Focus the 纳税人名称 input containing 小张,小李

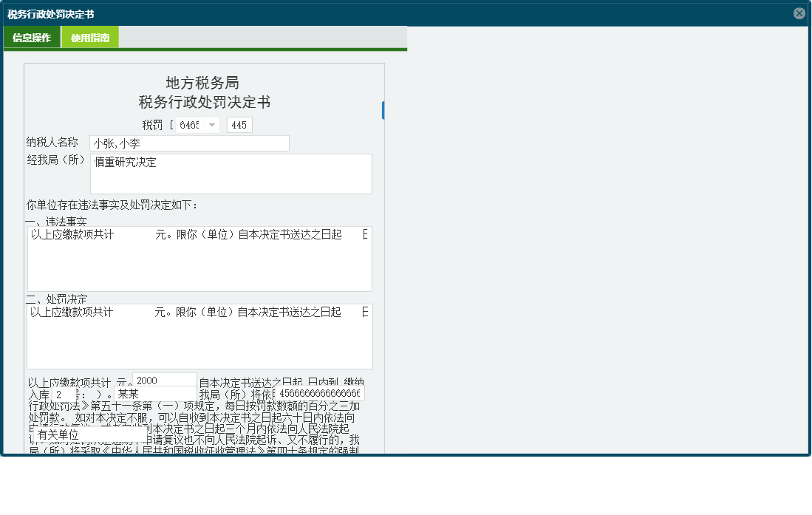pyautogui.click(x=188, y=143)
